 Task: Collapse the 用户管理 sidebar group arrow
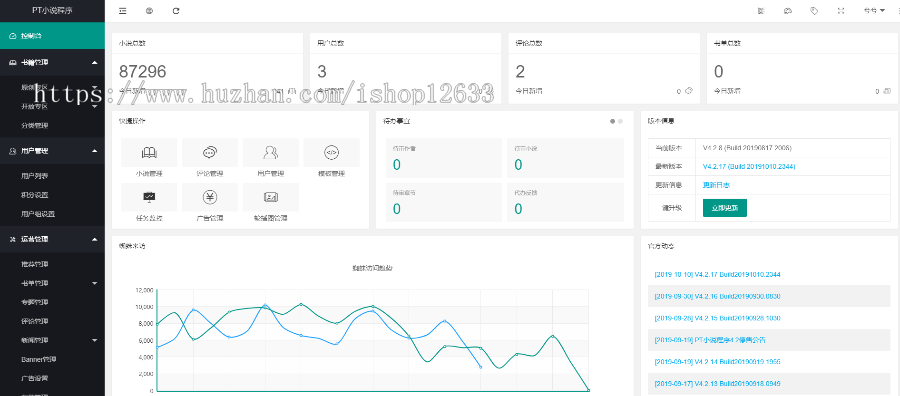pos(95,151)
